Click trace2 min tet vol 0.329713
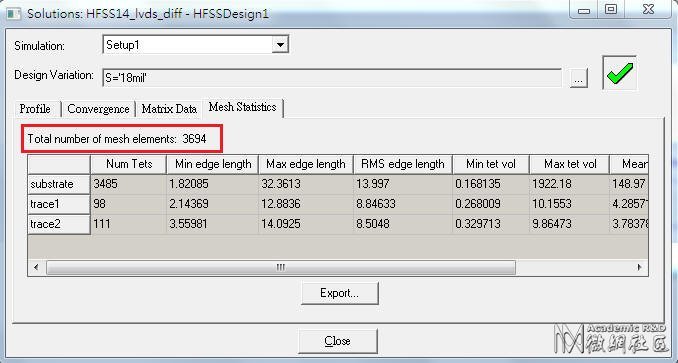Image resolution: width=678 pixels, height=363 pixels. (x=491, y=224)
